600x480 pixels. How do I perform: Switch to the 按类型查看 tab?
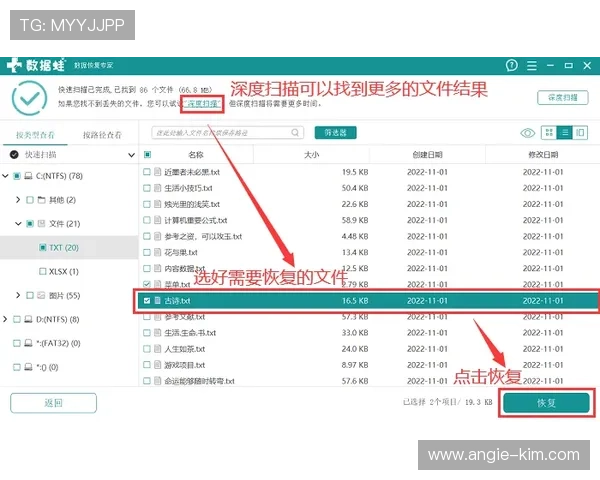click(35, 135)
